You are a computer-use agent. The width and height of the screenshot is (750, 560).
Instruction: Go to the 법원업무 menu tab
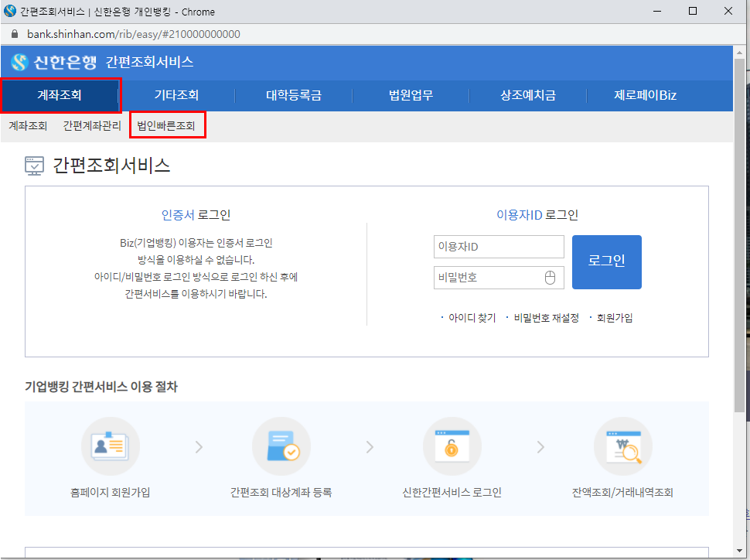click(x=411, y=95)
